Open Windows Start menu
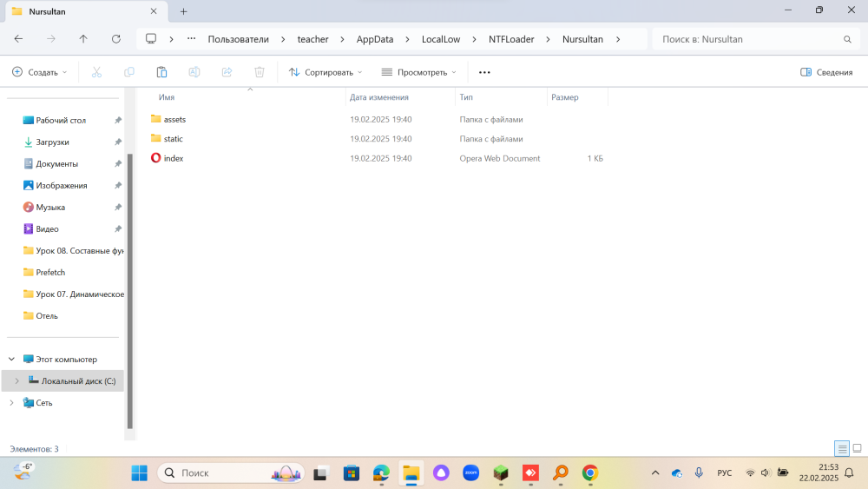Screen dimensions: 868x489 [x=140, y=473]
